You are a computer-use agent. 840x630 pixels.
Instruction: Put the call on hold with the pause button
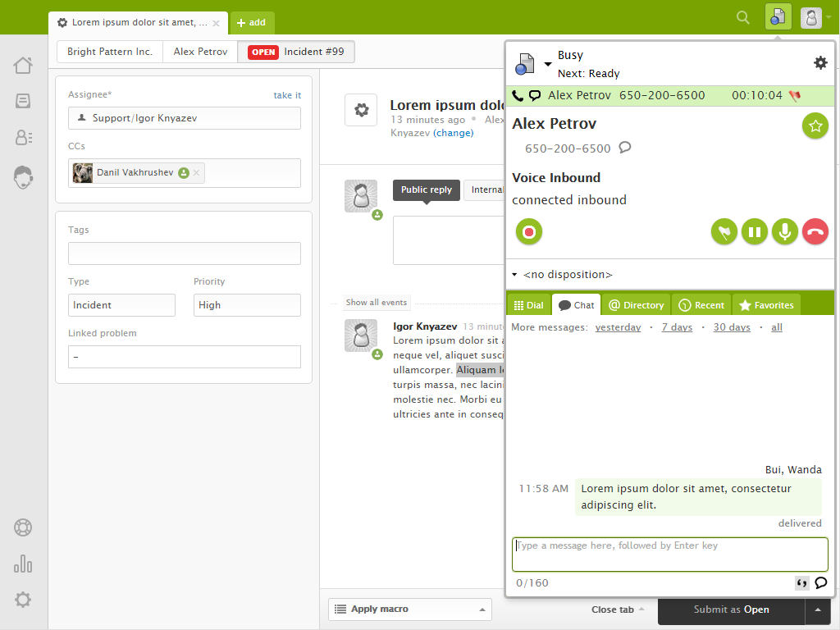click(x=754, y=232)
